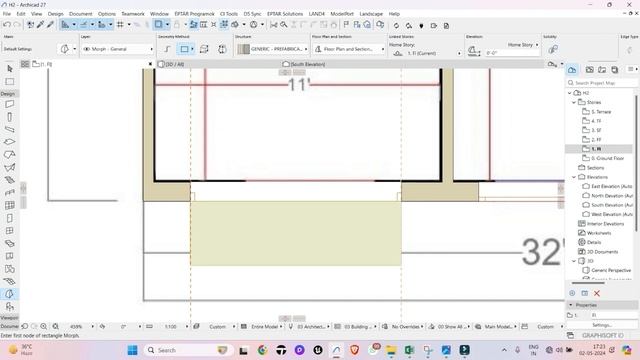Click the Solidity chain icon
Screen dimensions: 640x360
coord(553,49)
